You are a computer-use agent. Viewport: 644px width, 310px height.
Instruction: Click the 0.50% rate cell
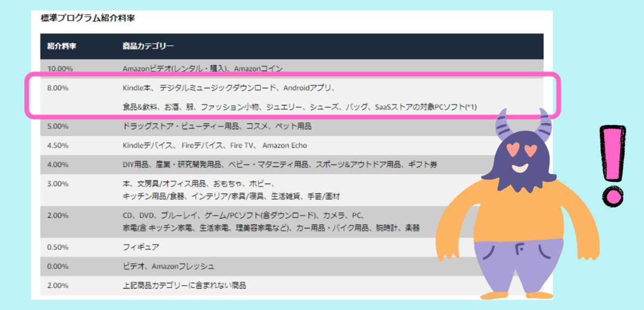[58, 247]
